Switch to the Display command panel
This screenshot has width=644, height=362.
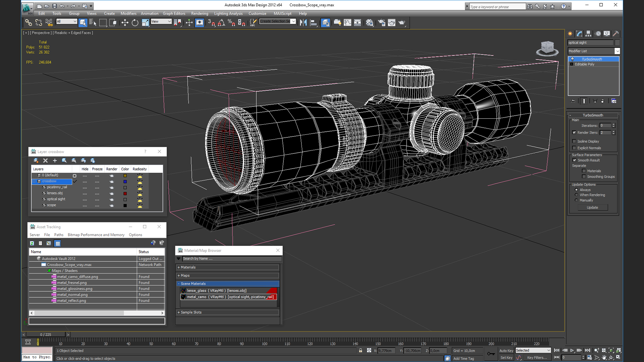tap(607, 34)
